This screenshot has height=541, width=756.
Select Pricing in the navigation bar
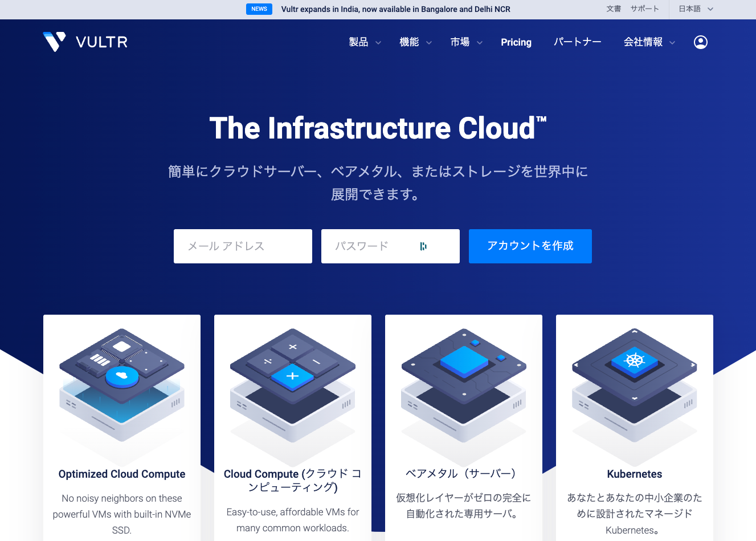(x=516, y=42)
